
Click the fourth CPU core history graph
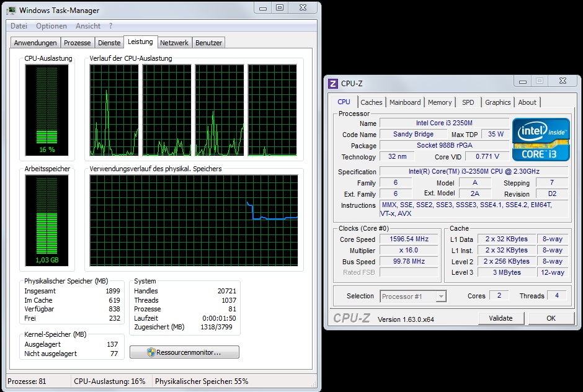(x=272, y=110)
